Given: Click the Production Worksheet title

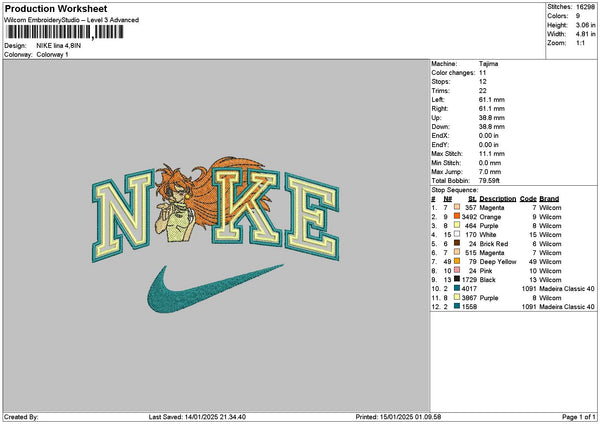Looking at the screenshot, I should coord(56,9).
